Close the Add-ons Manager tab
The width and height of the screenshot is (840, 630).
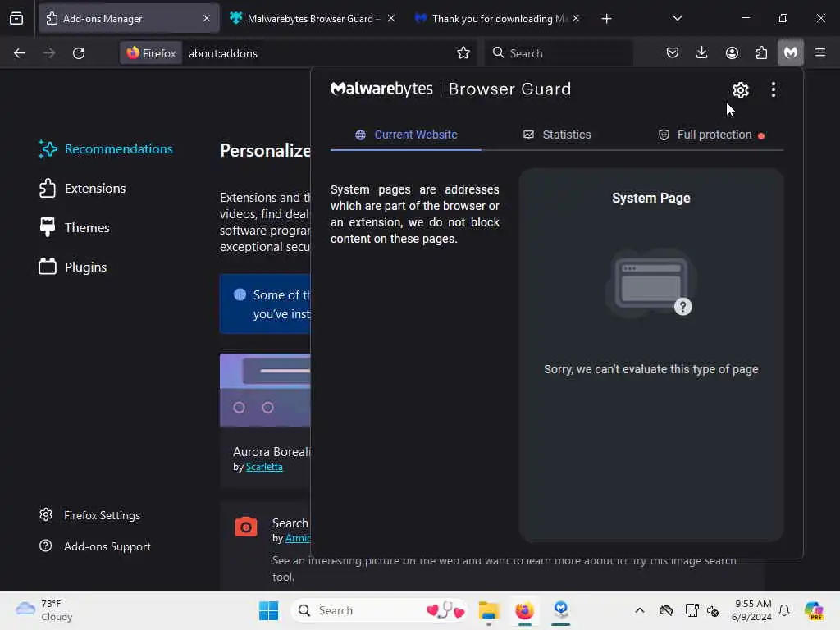click(x=207, y=18)
